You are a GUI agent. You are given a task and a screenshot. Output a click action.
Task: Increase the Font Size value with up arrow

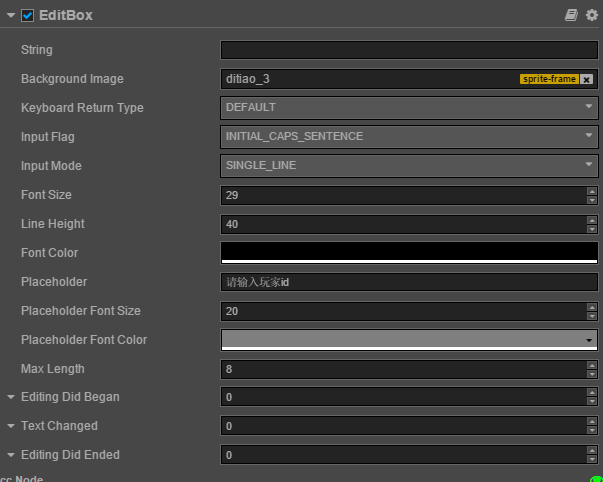(x=592, y=191)
